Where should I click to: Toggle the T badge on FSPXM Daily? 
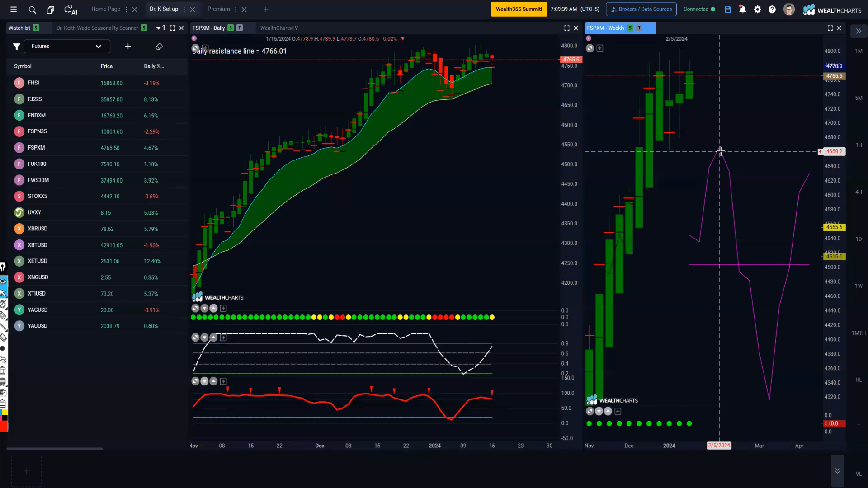(x=240, y=28)
